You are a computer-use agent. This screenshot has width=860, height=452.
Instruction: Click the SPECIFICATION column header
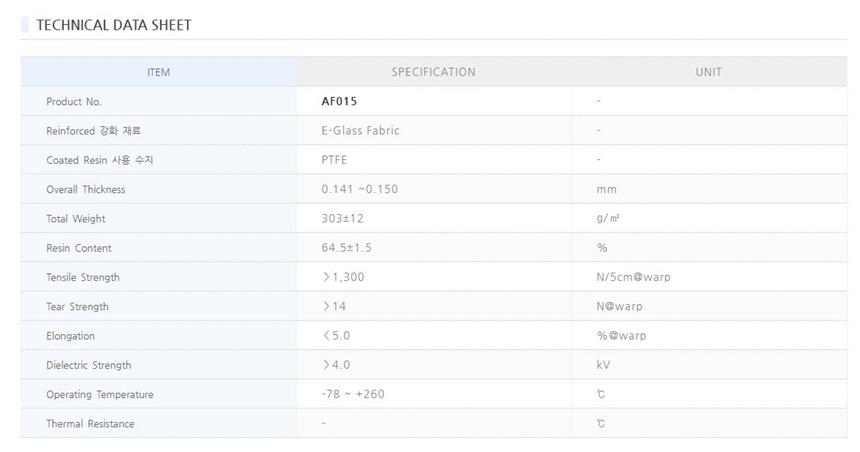coord(433,72)
